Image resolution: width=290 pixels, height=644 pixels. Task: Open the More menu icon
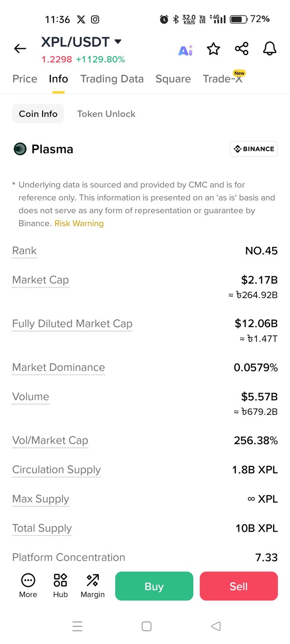click(x=28, y=586)
